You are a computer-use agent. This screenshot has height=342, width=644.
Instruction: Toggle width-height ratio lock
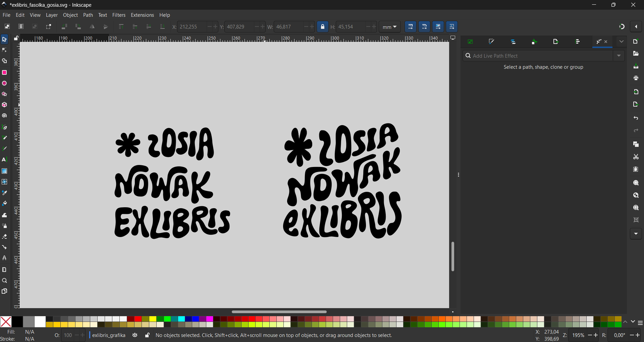tap(323, 26)
